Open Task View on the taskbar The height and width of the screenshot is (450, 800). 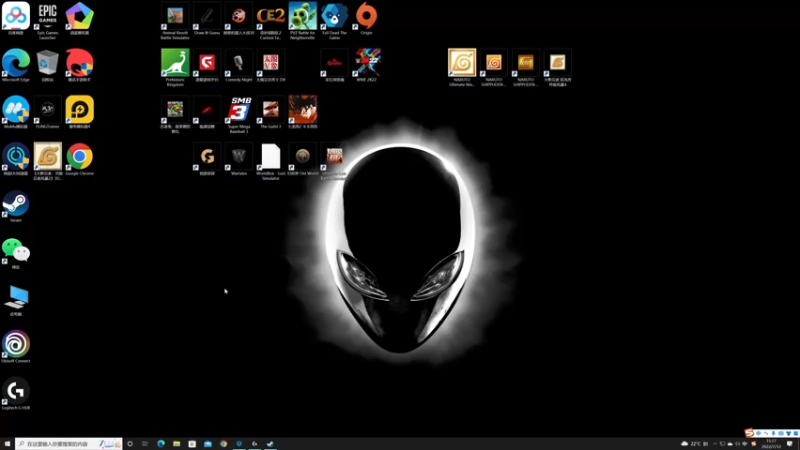pyautogui.click(x=145, y=444)
